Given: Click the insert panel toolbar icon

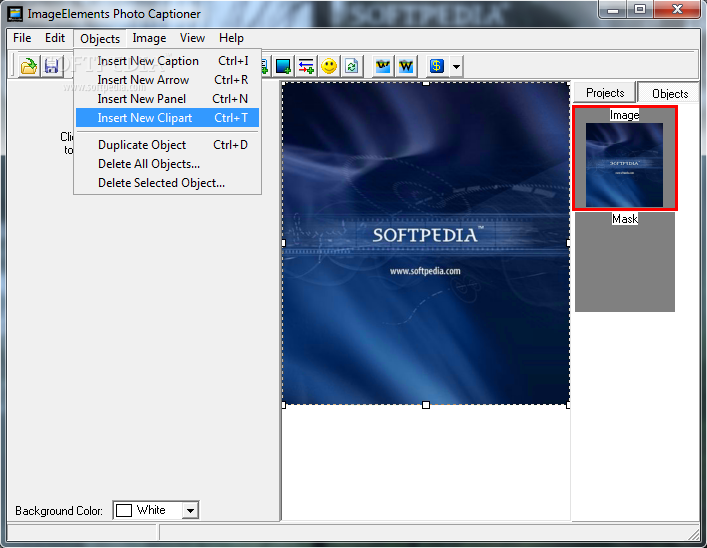Looking at the screenshot, I should [x=283, y=66].
